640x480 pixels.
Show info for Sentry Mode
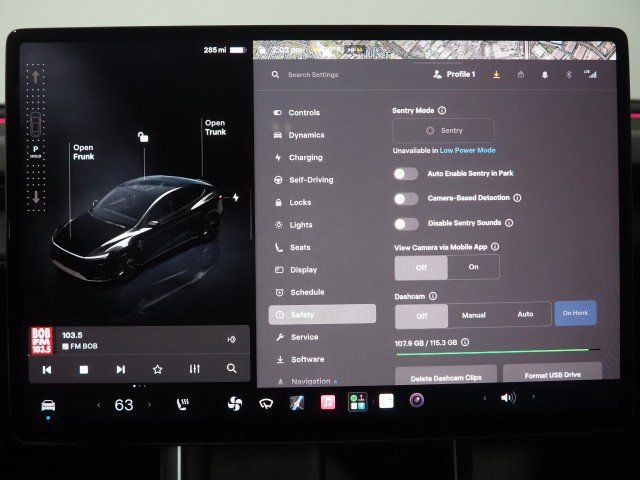click(442, 110)
